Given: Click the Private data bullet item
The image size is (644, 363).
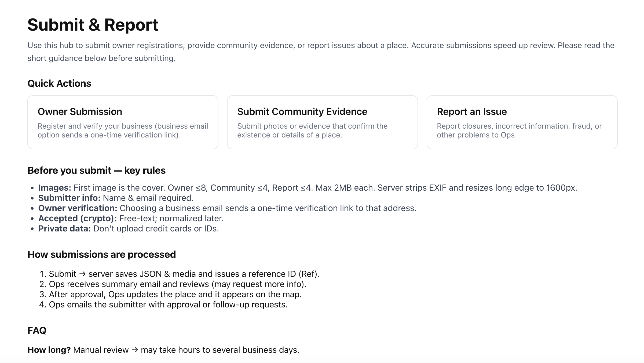Looking at the screenshot, I should pyautogui.click(x=128, y=228).
